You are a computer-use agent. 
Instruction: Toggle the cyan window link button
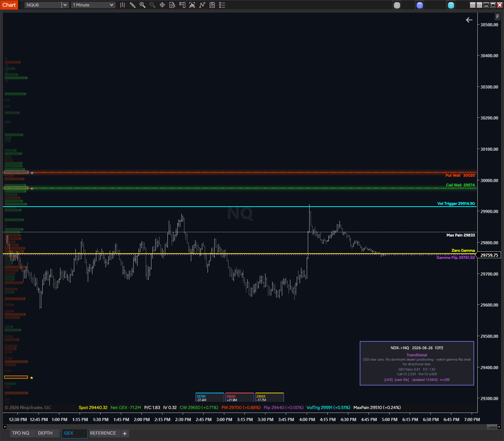(451, 5)
